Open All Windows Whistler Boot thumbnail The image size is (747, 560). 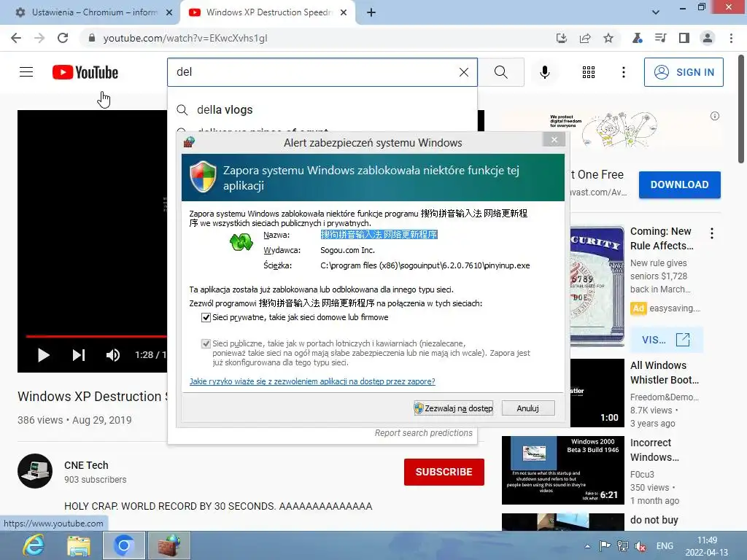pyautogui.click(x=597, y=393)
